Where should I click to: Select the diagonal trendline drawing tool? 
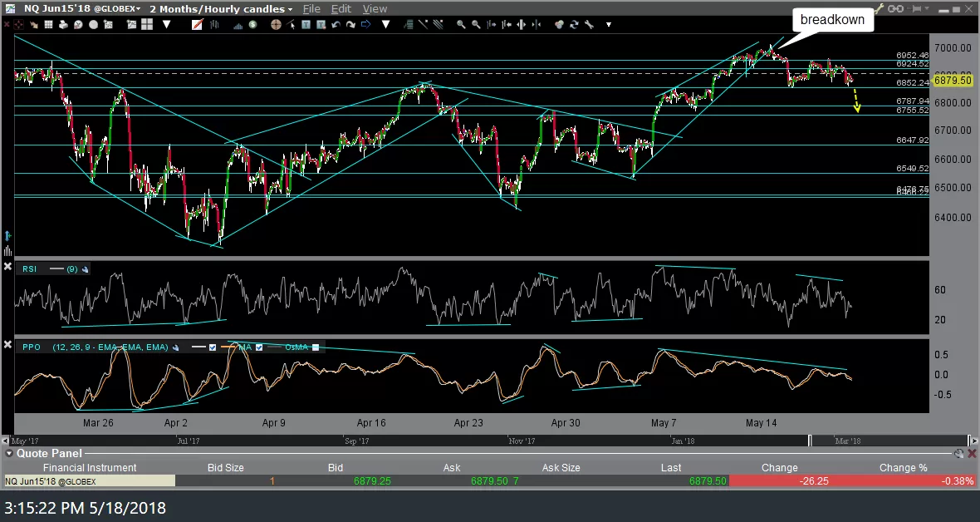[x=423, y=24]
